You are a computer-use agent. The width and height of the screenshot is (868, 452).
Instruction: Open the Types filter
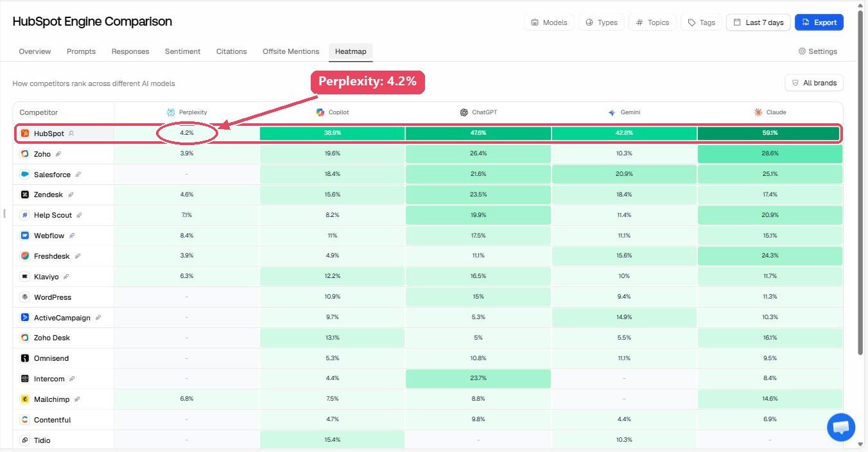[601, 22]
